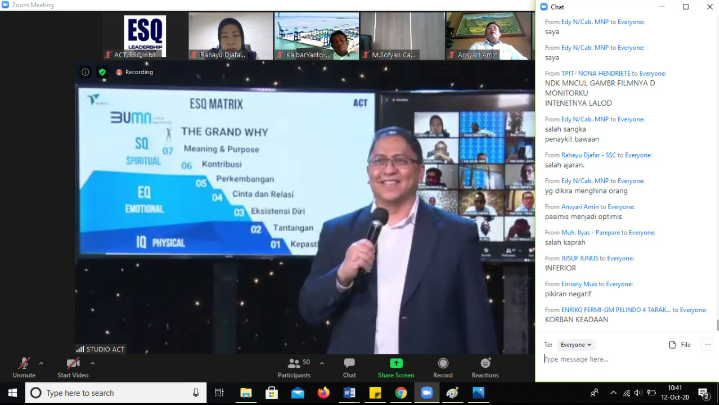The height and width of the screenshot is (405, 719).
Task: Open the Participants panel
Action: 293,364
